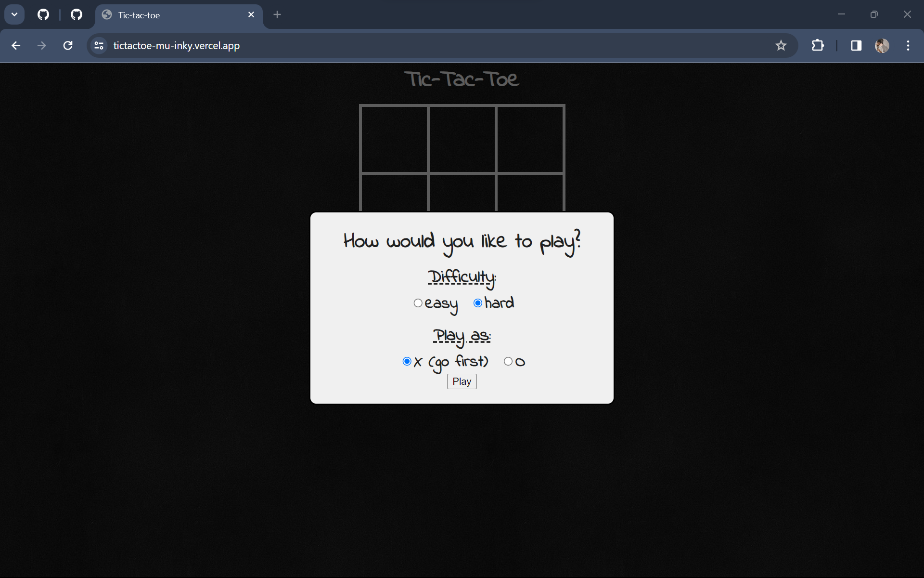Screen dimensions: 924x578
Task: Reload the tic-tac-toe page
Action: pos(68,45)
